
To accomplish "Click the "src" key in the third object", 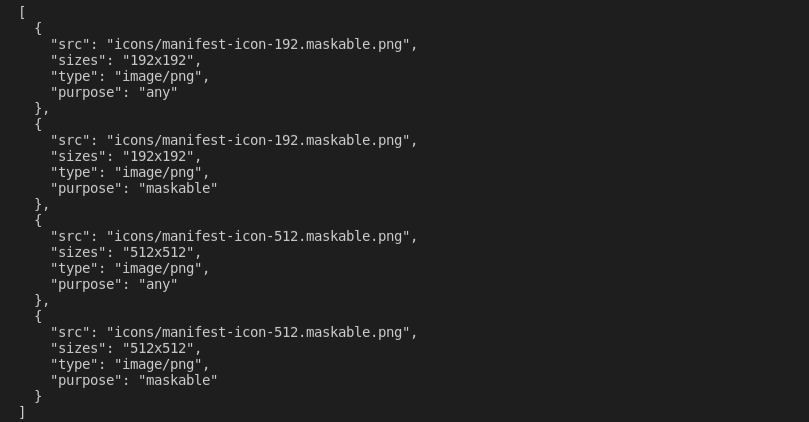I will coord(70,236).
